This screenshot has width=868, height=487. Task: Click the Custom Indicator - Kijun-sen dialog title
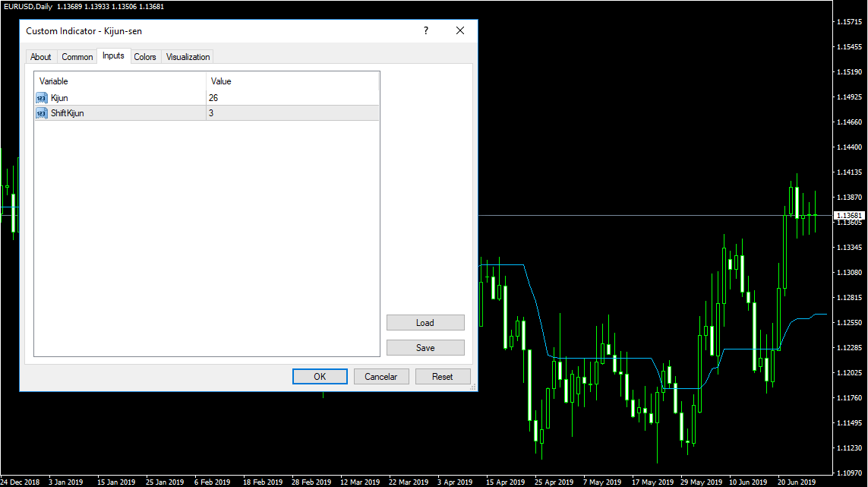click(84, 31)
